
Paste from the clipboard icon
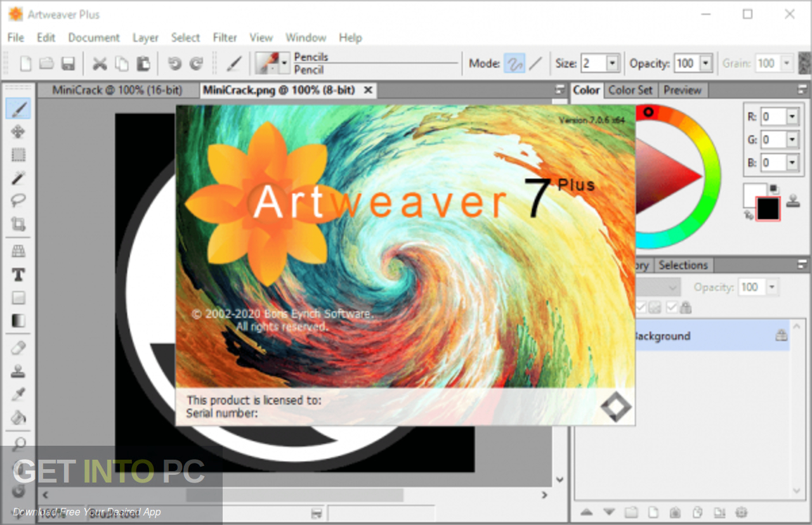click(x=143, y=63)
